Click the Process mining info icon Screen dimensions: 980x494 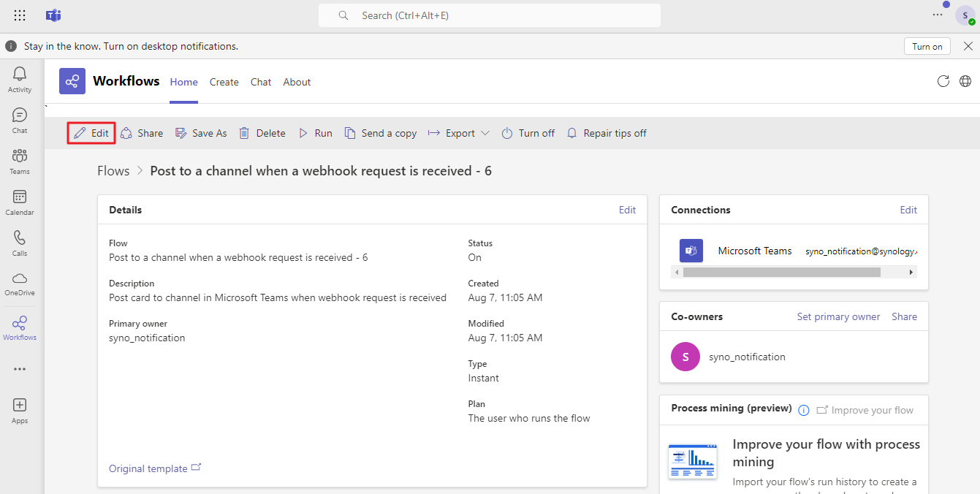(x=804, y=410)
